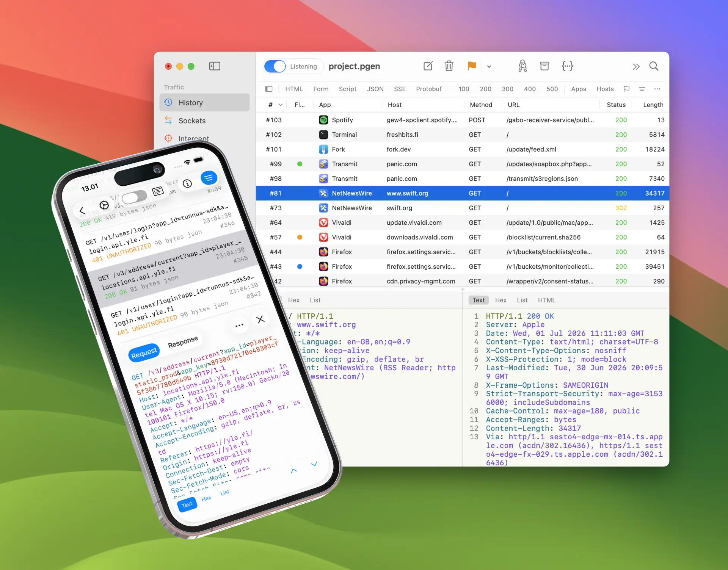Click the Host column header
This screenshot has height=570, width=728.
tap(394, 105)
